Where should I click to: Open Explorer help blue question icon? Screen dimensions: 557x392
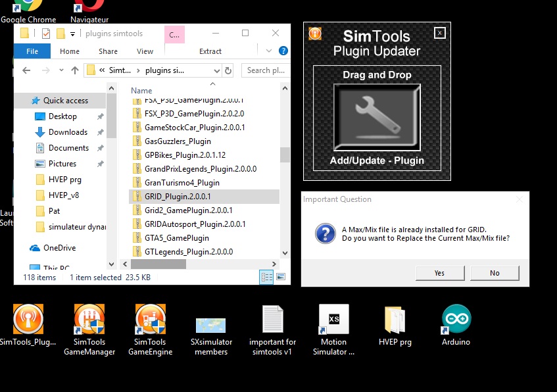283,51
